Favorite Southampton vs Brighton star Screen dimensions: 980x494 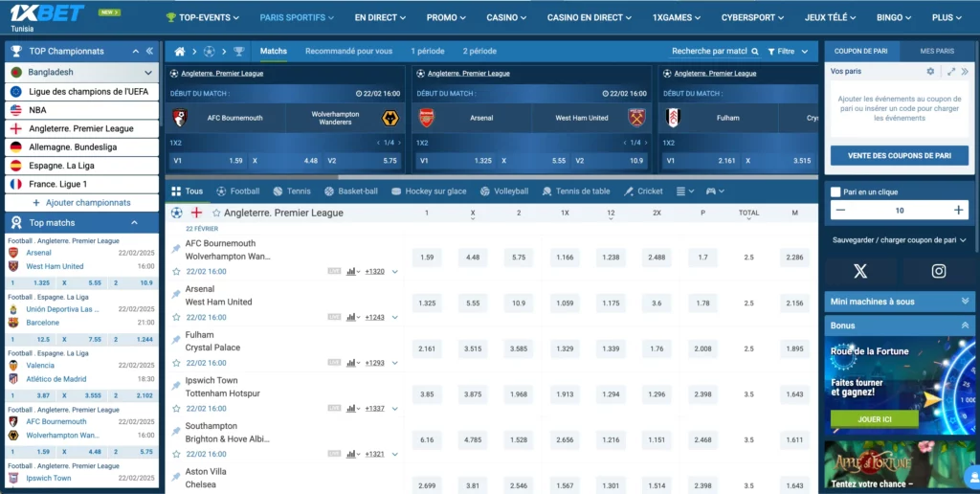[176, 454]
